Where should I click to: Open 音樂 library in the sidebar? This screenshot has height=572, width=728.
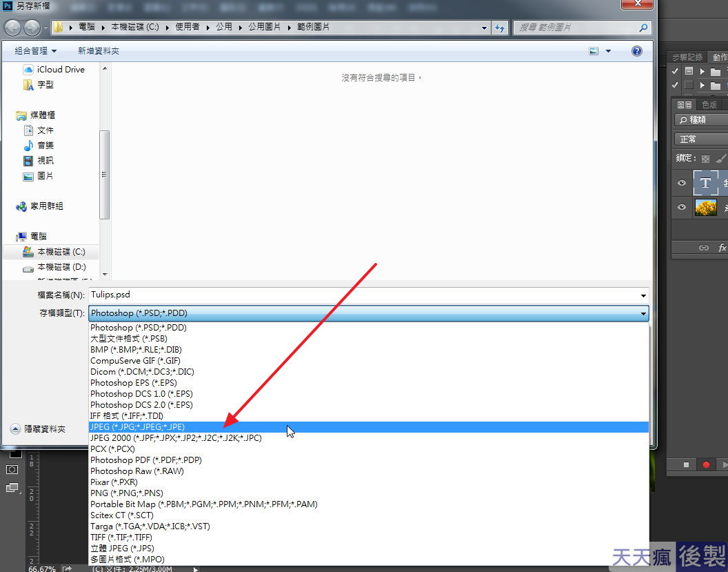pos(39,146)
